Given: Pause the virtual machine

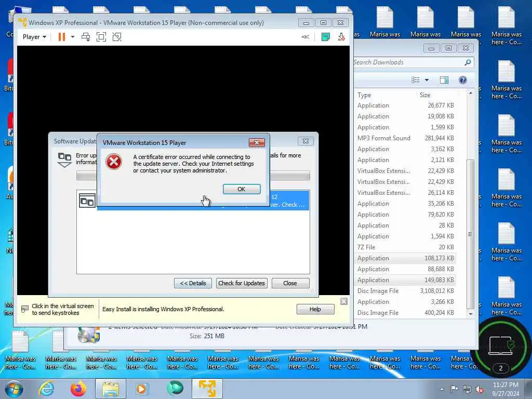Looking at the screenshot, I should [x=61, y=37].
